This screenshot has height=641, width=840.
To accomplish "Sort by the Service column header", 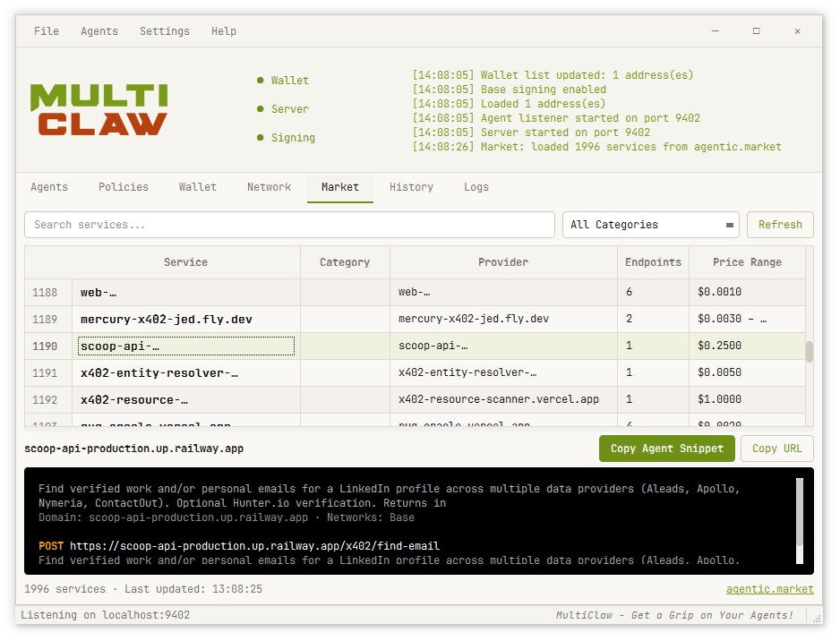I will point(186,262).
